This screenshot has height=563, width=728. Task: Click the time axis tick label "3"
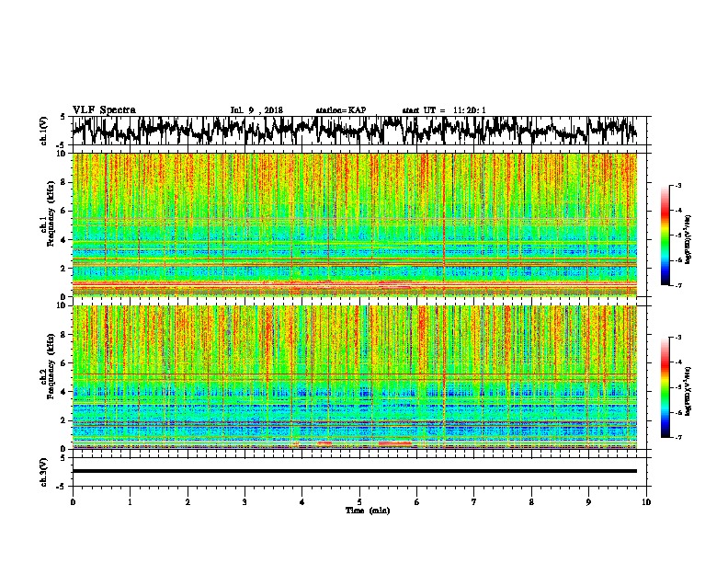pyautogui.click(x=245, y=502)
